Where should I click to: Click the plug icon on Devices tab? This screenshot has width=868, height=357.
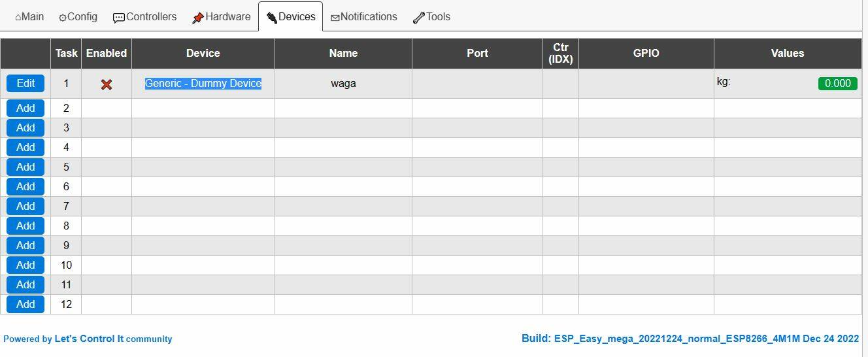coord(272,18)
